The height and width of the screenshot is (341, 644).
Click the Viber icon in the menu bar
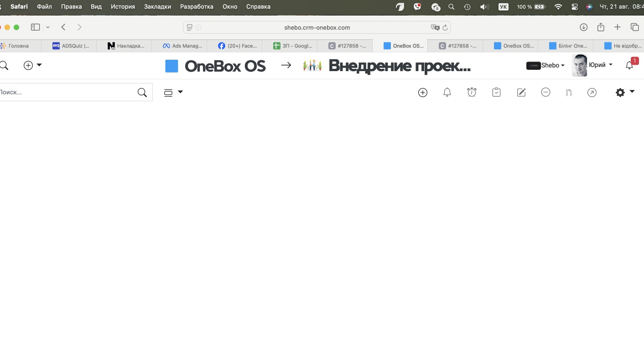417,6
